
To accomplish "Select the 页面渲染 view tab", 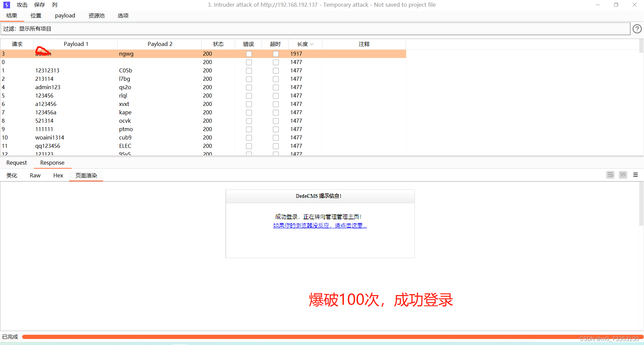I will pos(86,176).
